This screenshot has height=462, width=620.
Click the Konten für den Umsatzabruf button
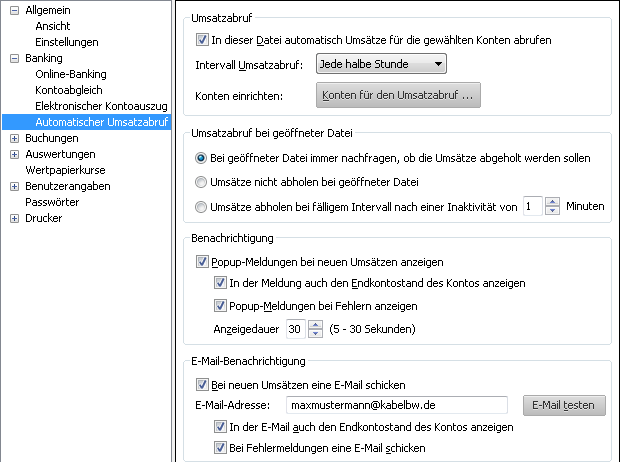399,96
